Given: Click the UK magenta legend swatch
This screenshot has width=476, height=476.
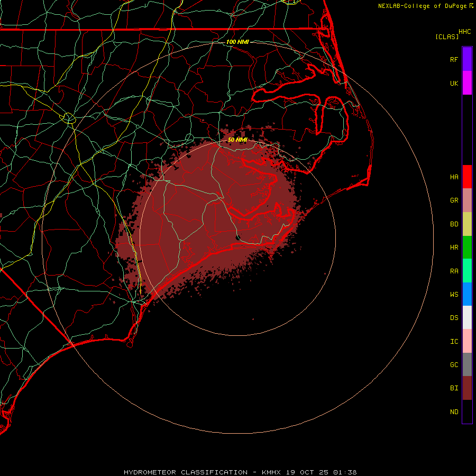Looking at the screenshot, I should (x=467, y=83).
